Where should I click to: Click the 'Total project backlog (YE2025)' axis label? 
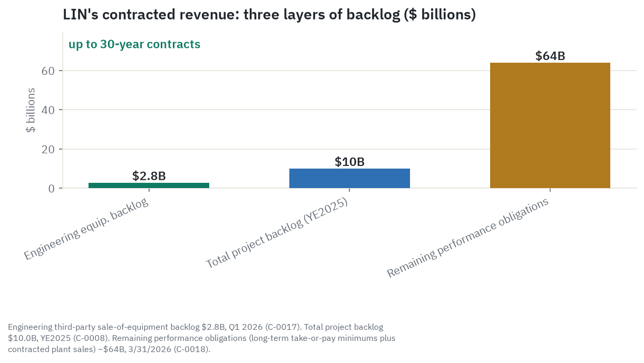277,233
